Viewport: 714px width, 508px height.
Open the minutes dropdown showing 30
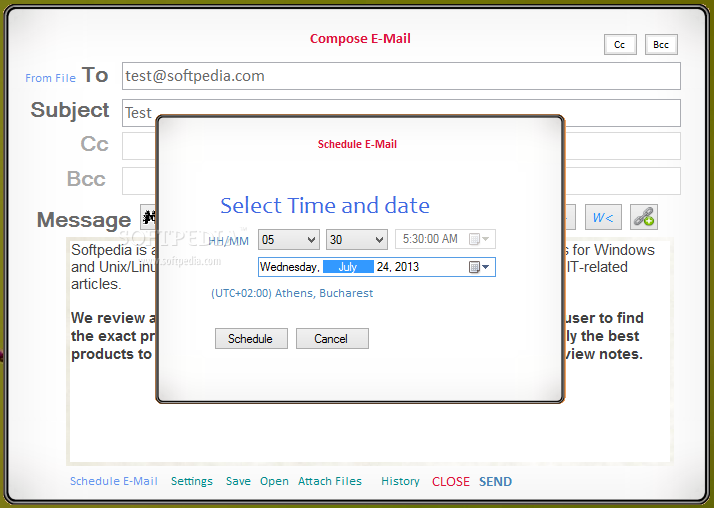(357, 239)
